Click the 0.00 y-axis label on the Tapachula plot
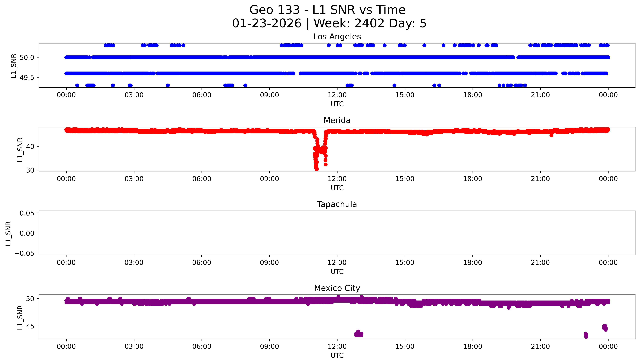The width and height of the screenshot is (640, 364). point(27,233)
